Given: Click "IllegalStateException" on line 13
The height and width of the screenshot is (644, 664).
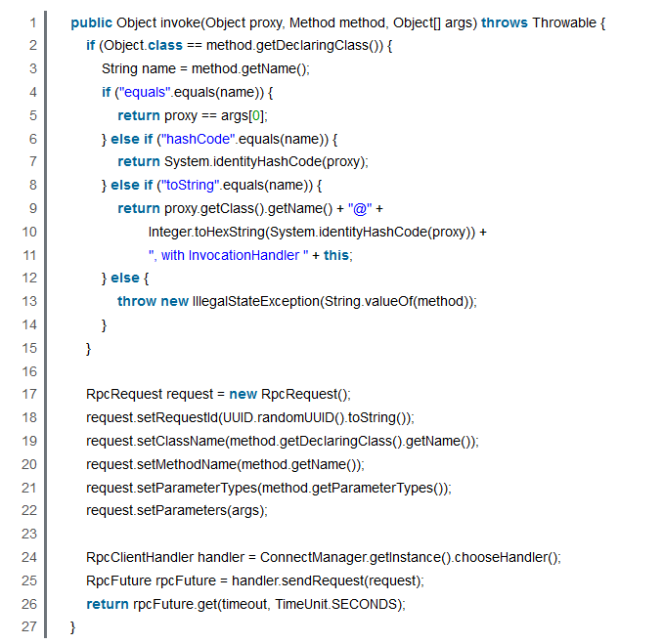Looking at the screenshot, I should [x=256, y=301].
